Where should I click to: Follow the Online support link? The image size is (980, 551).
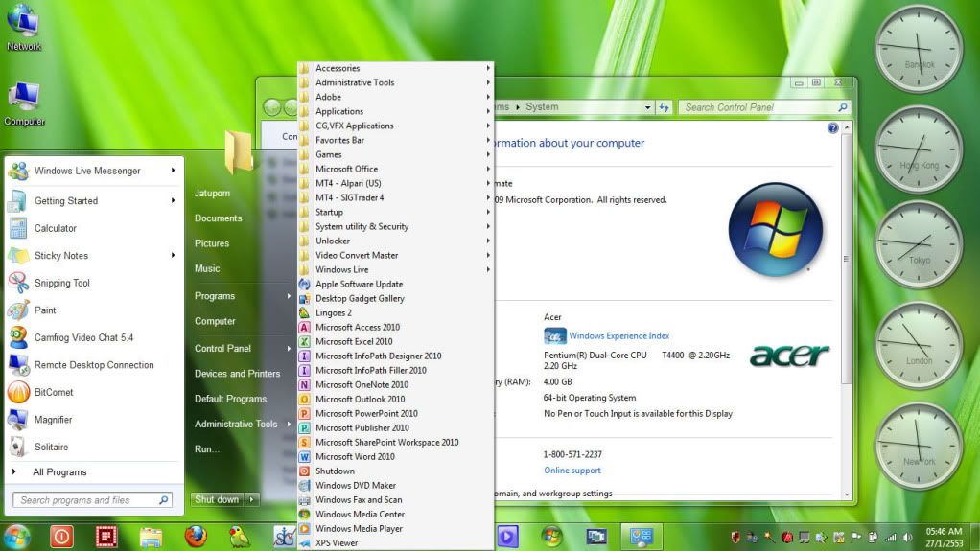(572, 471)
